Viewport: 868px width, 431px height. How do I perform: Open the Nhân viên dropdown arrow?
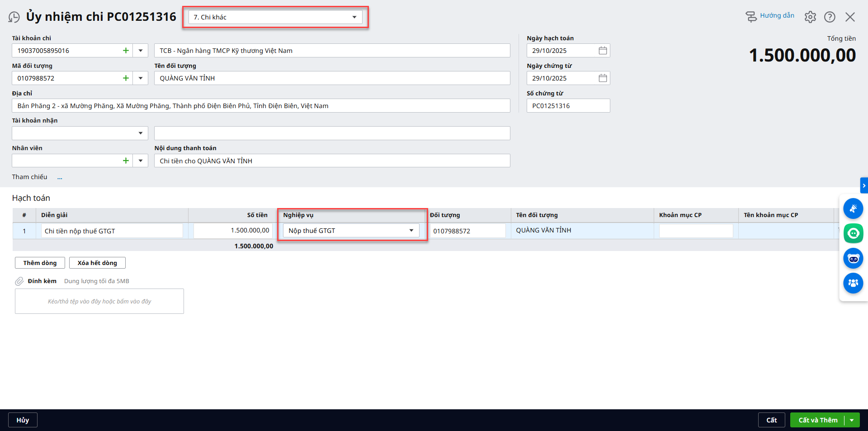tap(141, 161)
